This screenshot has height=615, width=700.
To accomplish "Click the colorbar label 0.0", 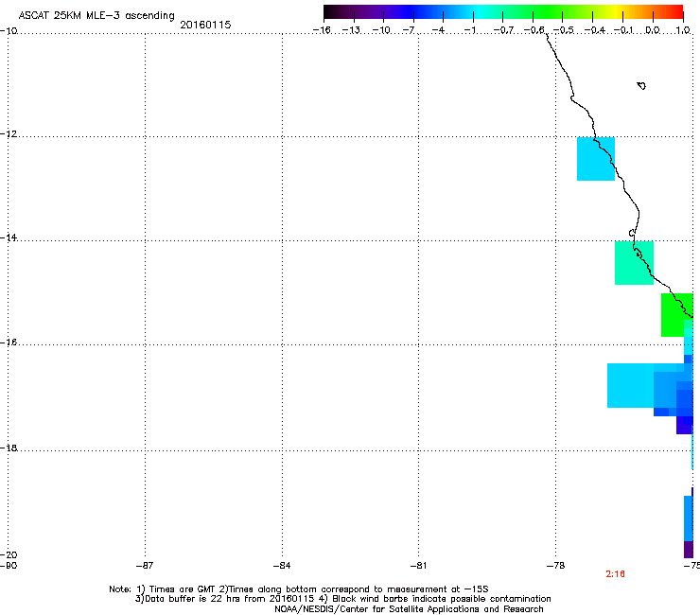I will (x=653, y=30).
